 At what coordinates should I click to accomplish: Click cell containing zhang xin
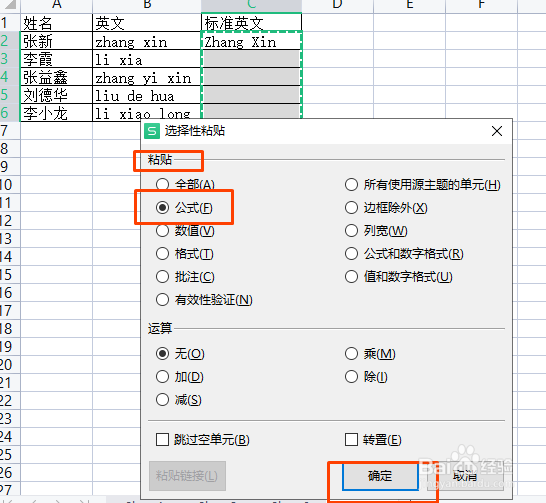click(147, 41)
